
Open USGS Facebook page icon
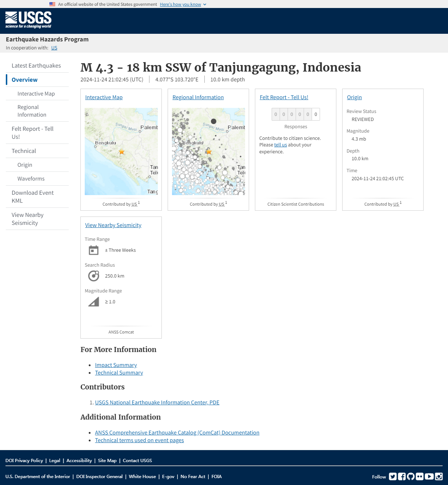(402, 476)
